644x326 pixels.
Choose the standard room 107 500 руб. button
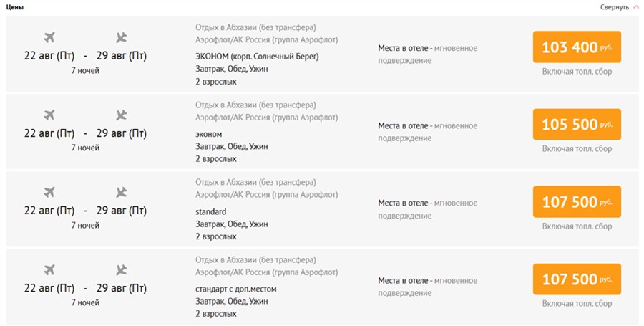tap(577, 202)
